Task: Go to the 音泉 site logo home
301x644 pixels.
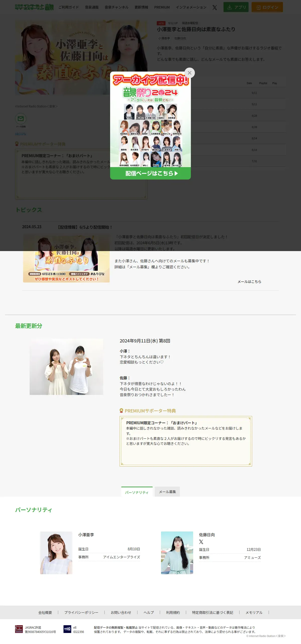Action: [34, 7]
